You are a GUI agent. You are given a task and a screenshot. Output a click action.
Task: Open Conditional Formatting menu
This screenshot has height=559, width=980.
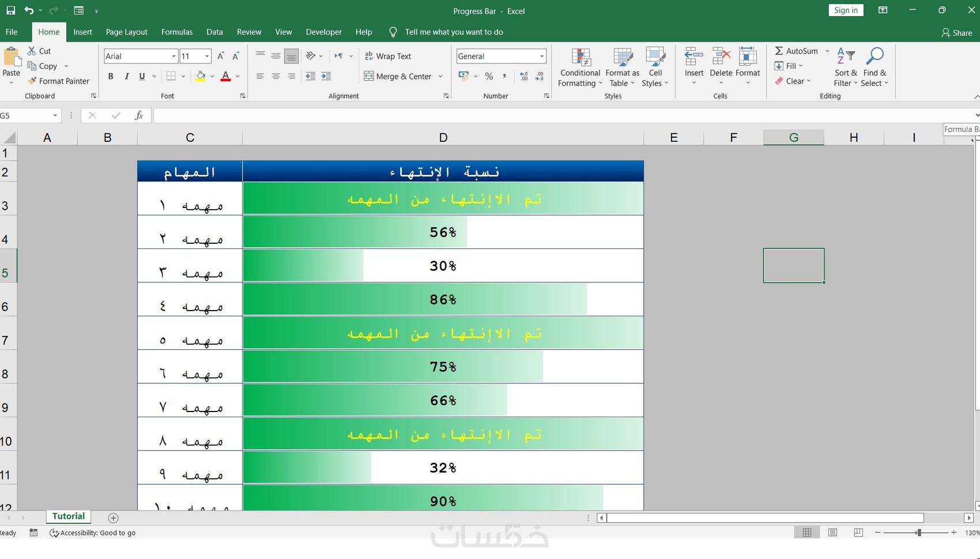pyautogui.click(x=580, y=67)
